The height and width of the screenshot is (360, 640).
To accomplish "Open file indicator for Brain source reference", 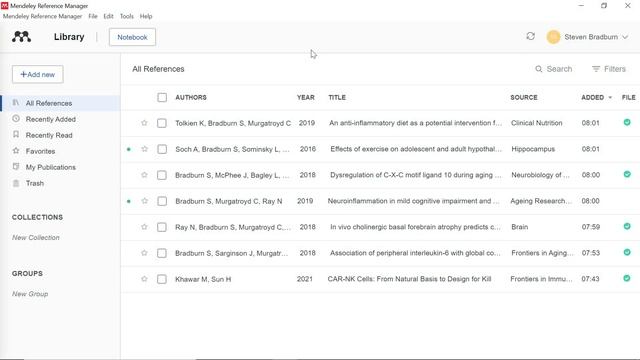I will tap(627, 227).
